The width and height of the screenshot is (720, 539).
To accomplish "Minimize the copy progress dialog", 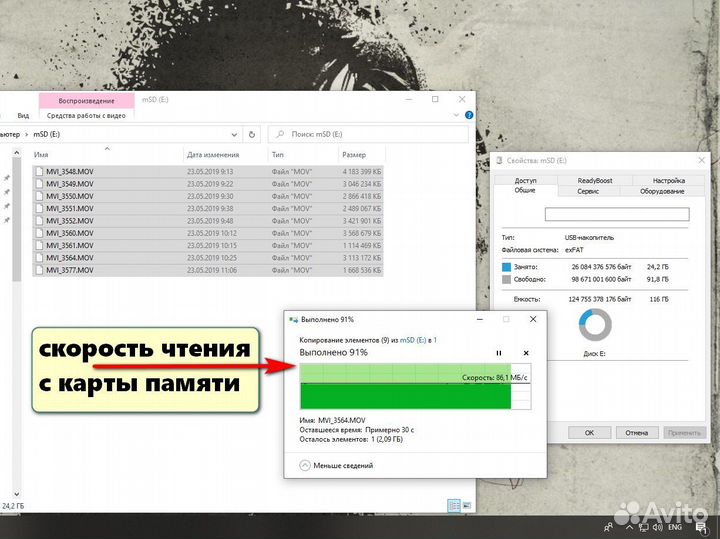I will pos(480,319).
